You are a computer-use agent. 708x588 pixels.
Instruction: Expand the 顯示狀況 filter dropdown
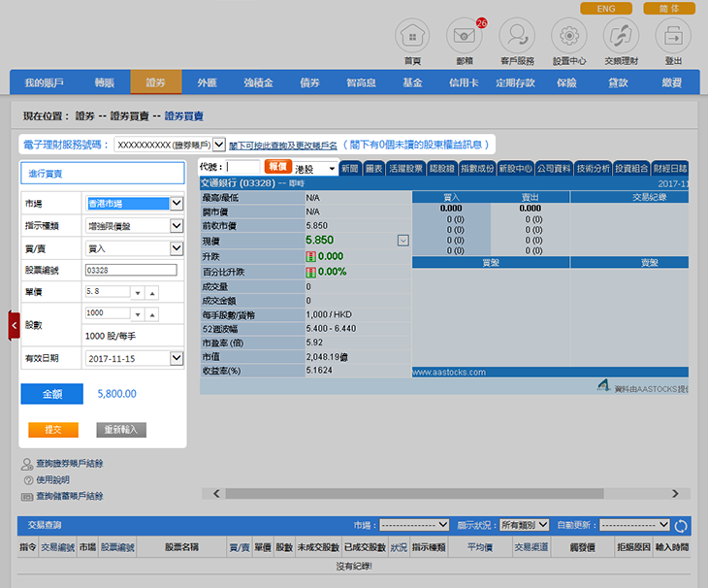click(x=542, y=525)
